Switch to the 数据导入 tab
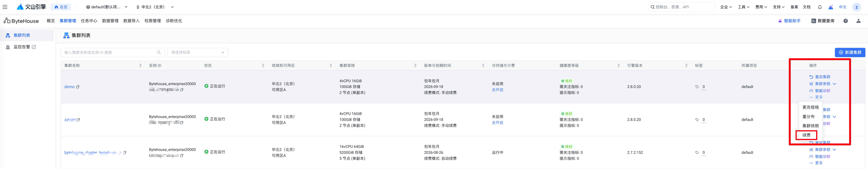The image size is (868, 169). click(131, 21)
